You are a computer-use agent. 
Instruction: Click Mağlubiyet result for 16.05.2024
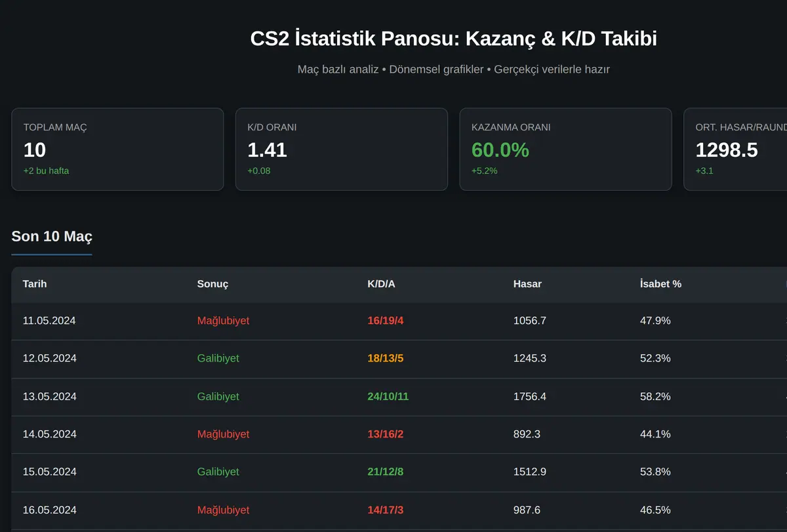click(223, 510)
